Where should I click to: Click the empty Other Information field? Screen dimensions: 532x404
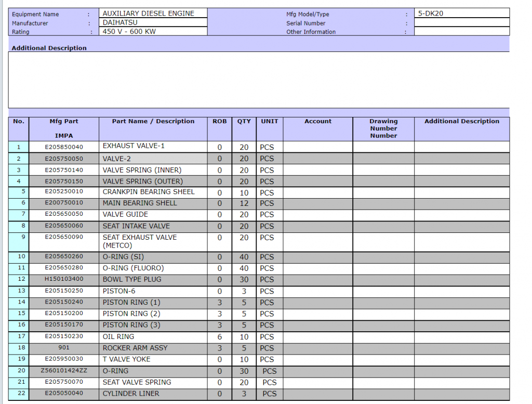(462, 32)
